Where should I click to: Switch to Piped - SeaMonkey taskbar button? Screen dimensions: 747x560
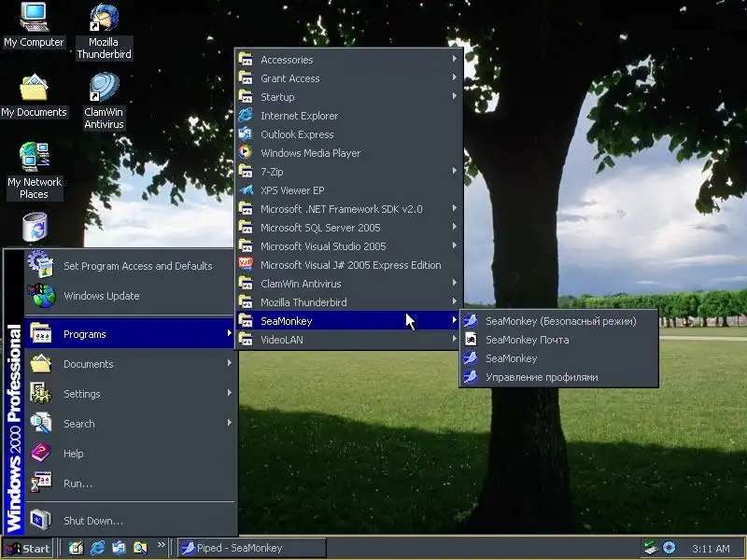252,548
